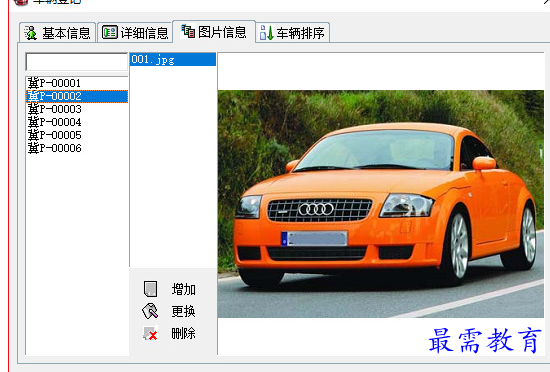This screenshot has height=372, width=550.
Task: Click the 增加 button label
Action: click(x=183, y=289)
